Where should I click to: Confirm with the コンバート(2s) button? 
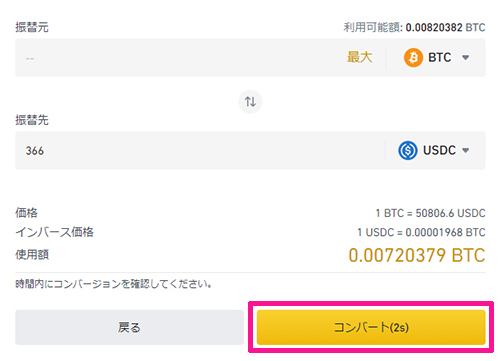pos(371,327)
